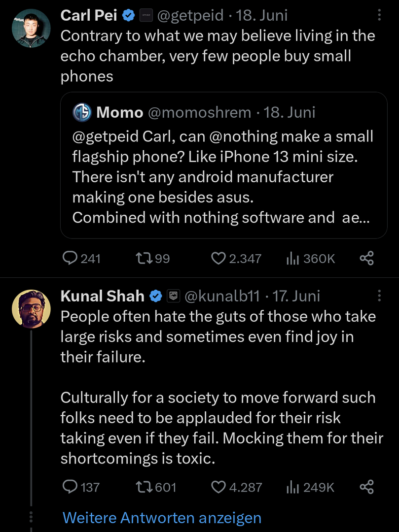Image resolution: width=399 pixels, height=532 pixels.
Task: Like Kunal Shah's tweet
Action: [218, 487]
